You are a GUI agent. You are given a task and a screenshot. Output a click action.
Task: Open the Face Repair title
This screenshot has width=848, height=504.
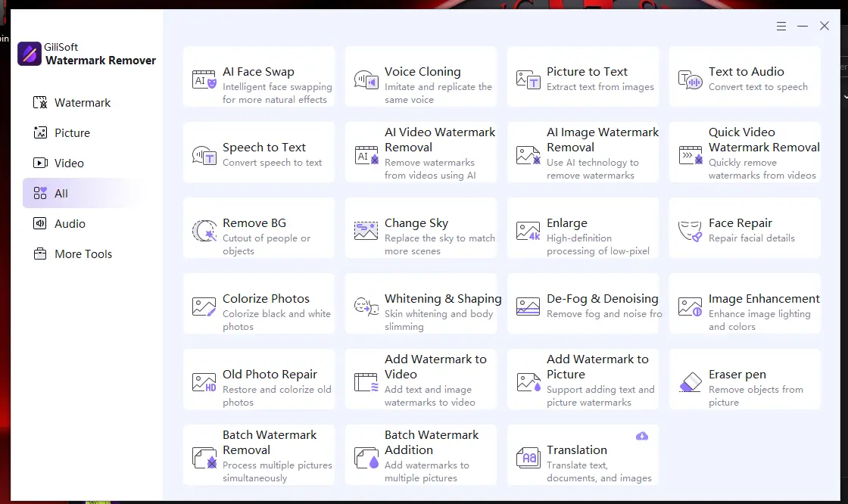click(740, 222)
